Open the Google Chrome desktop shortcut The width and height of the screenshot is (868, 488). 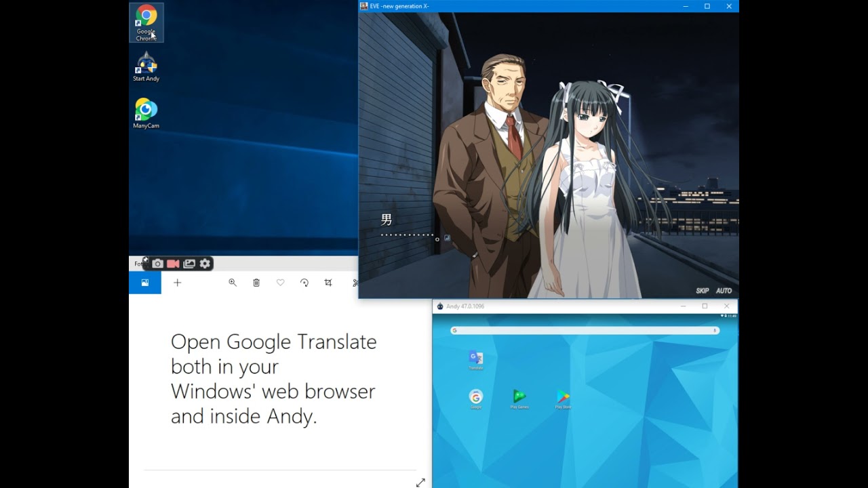pyautogui.click(x=146, y=22)
